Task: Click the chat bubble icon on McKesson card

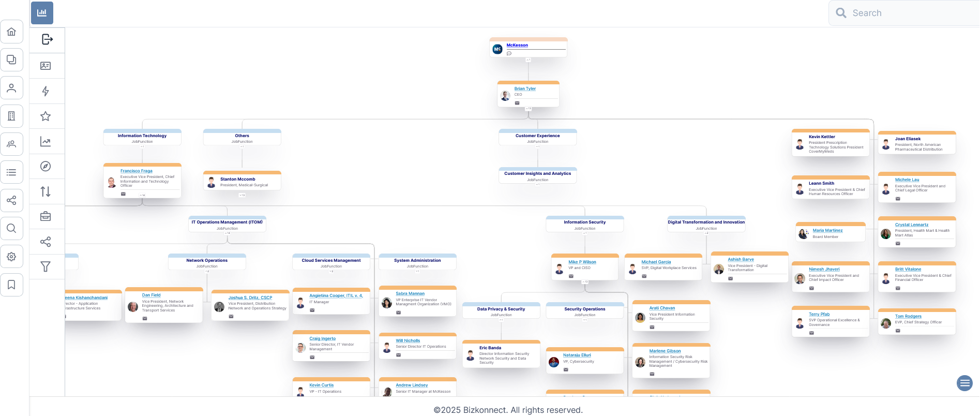Action: [x=509, y=53]
